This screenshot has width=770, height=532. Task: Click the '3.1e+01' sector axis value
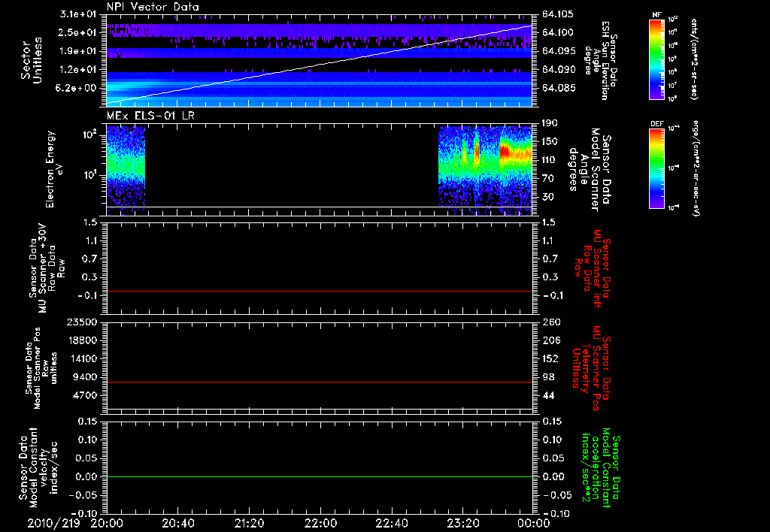click(80, 14)
